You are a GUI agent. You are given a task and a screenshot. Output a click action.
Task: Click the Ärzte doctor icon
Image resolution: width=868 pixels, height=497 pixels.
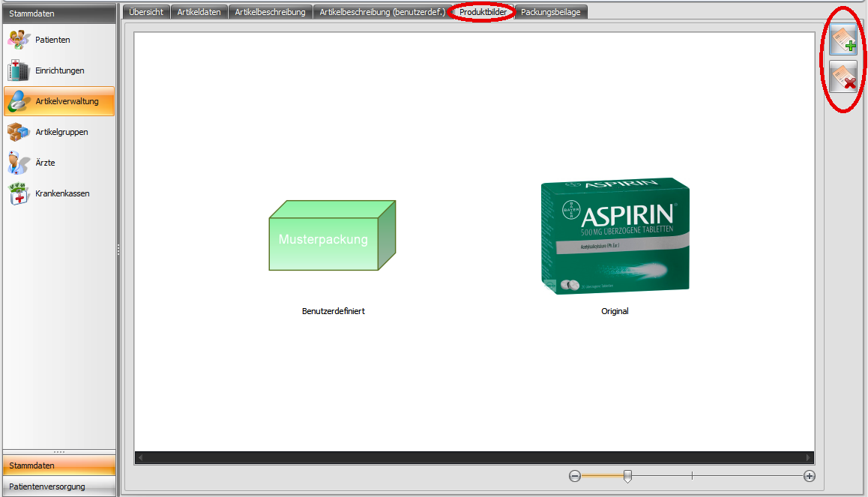(x=18, y=163)
